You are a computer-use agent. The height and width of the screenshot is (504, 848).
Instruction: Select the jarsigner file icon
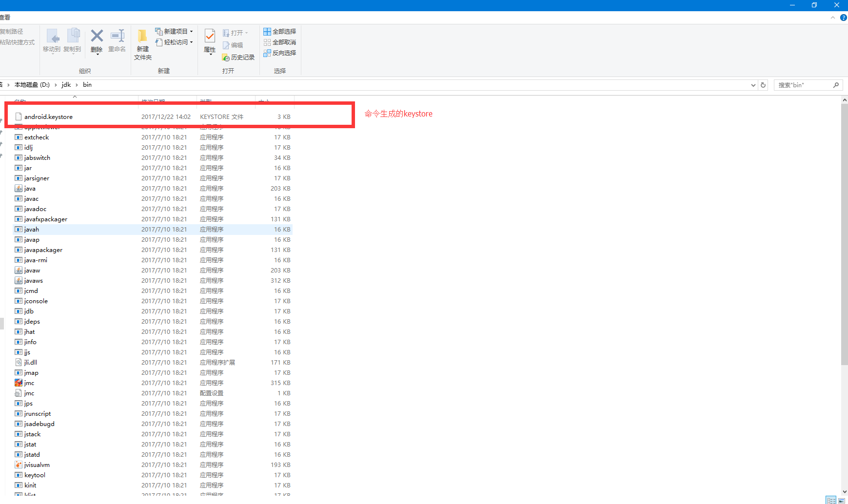coord(19,178)
